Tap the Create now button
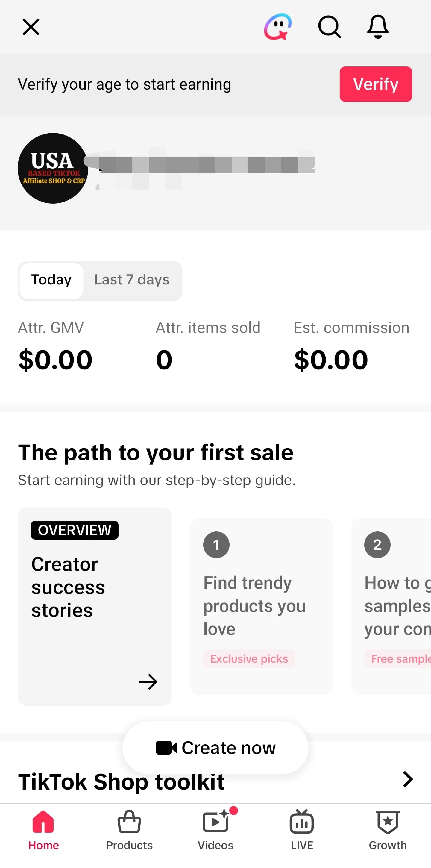The height and width of the screenshot is (868, 431). [215, 748]
